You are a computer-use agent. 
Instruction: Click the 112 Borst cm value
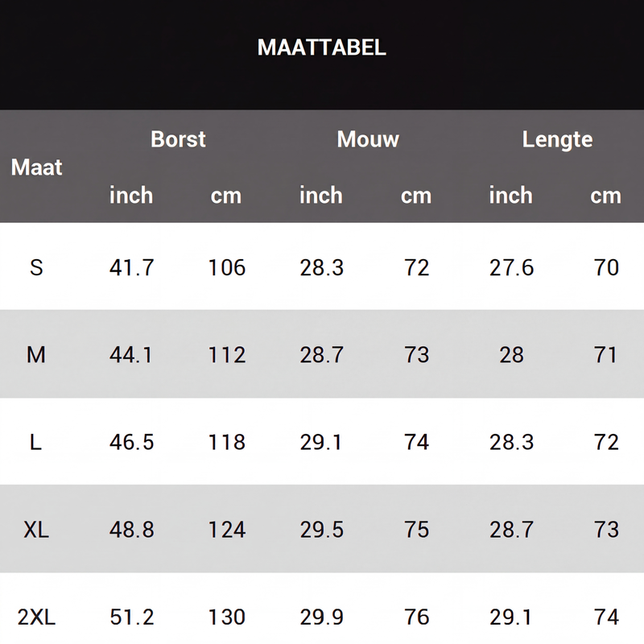pos(227,355)
